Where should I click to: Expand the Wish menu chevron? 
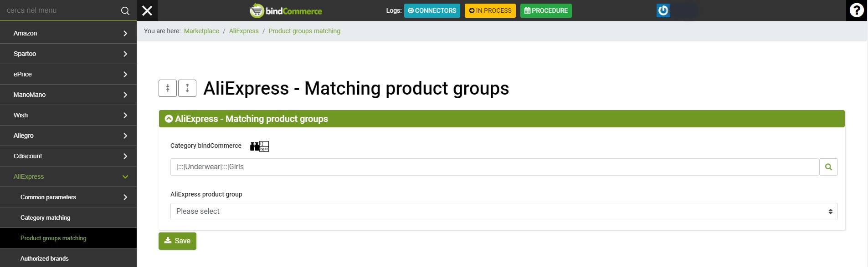[x=125, y=115]
